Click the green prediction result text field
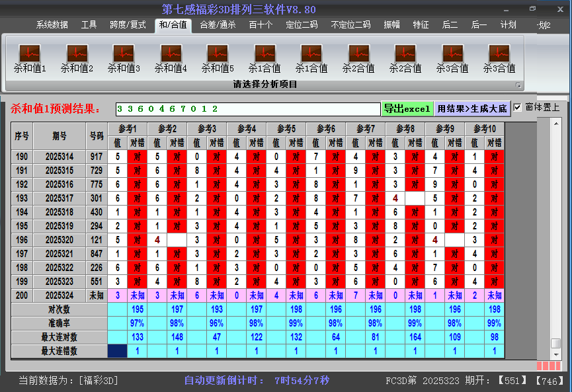 [x=247, y=109]
